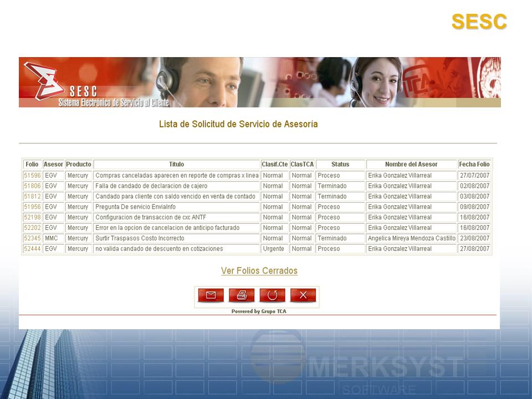The image size is (532, 399).
Task: Open folio 51806
Action: point(32,186)
